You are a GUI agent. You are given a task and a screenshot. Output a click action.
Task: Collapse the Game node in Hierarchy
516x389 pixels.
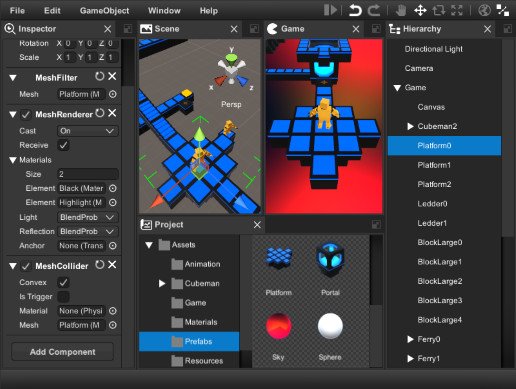(397, 88)
